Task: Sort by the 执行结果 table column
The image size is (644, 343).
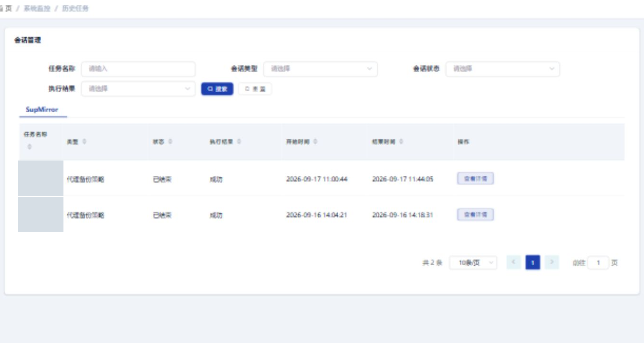Action: pos(239,141)
